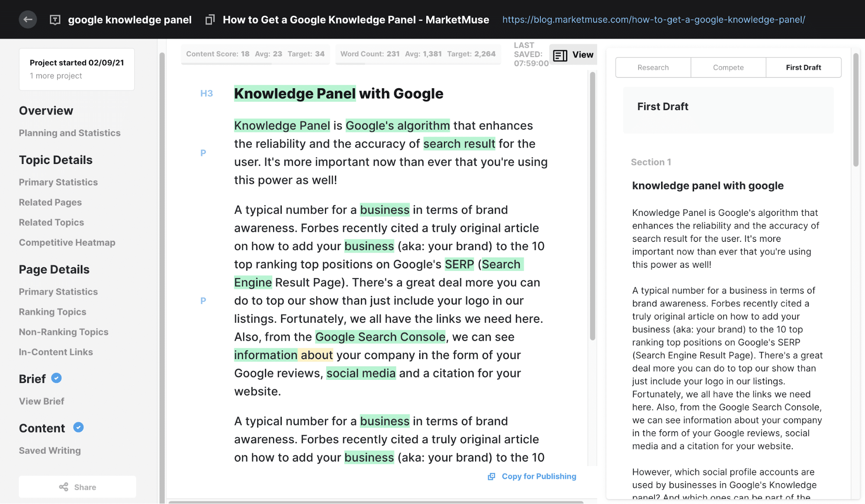Click the back arrow button
Viewport: 865px width, 504px height.
[28, 19]
